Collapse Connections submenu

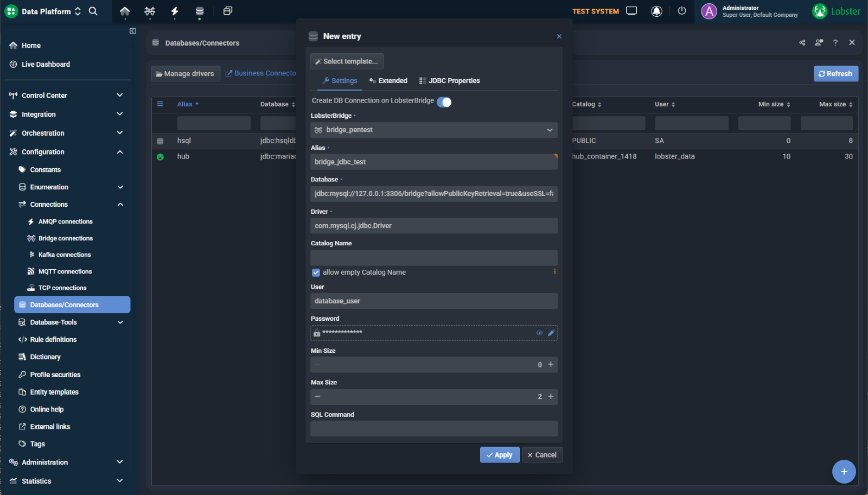71,205
